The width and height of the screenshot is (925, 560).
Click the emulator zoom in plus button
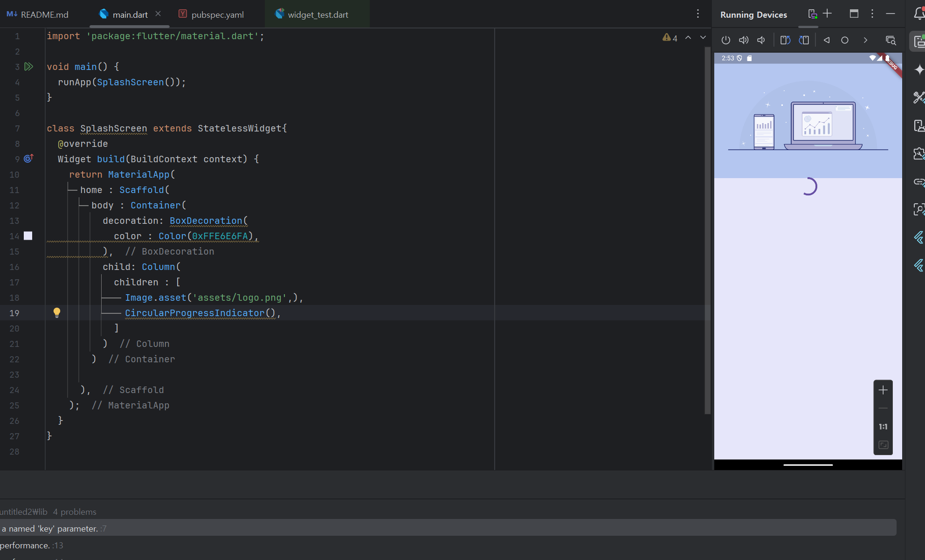tap(883, 390)
